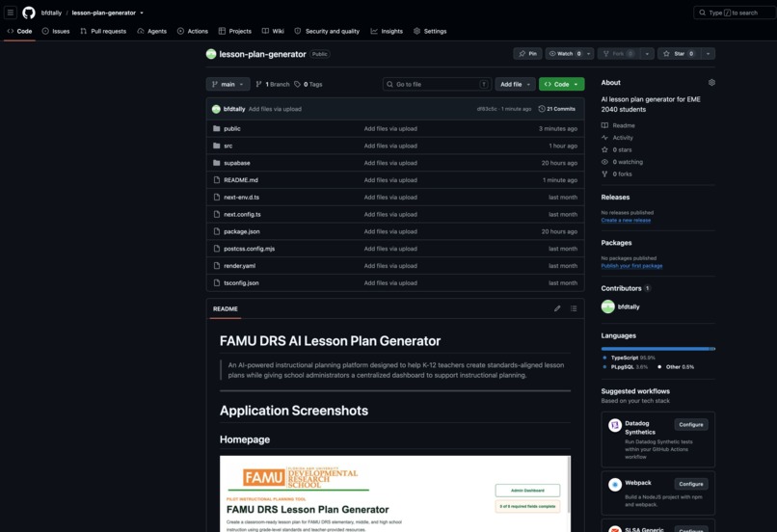Edit the README with the pencil icon

(x=557, y=308)
